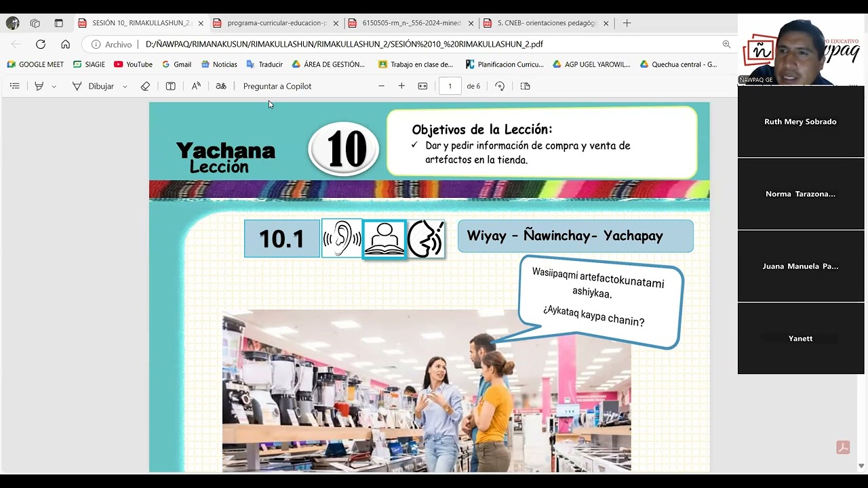The width and height of the screenshot is (868, 488).
Task: Switch to SESIÓN 10_ RIMAKULLASHUN_2 tab
Action: point(140,23)
